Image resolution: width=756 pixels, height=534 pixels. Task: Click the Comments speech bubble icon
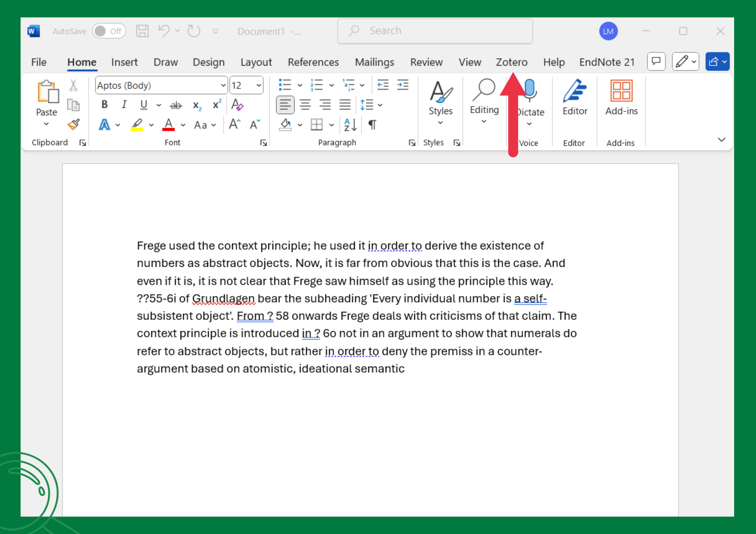(x=656, y=62)
